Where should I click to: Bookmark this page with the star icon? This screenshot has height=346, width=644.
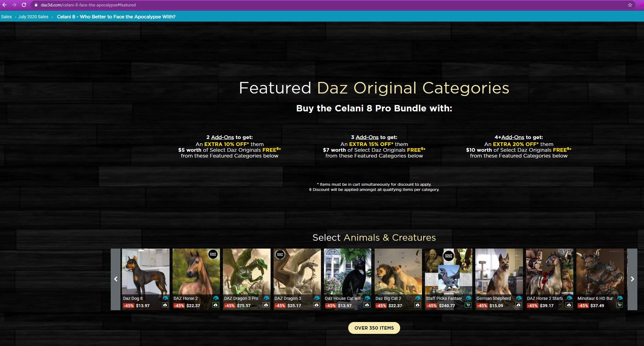point(630,5)
